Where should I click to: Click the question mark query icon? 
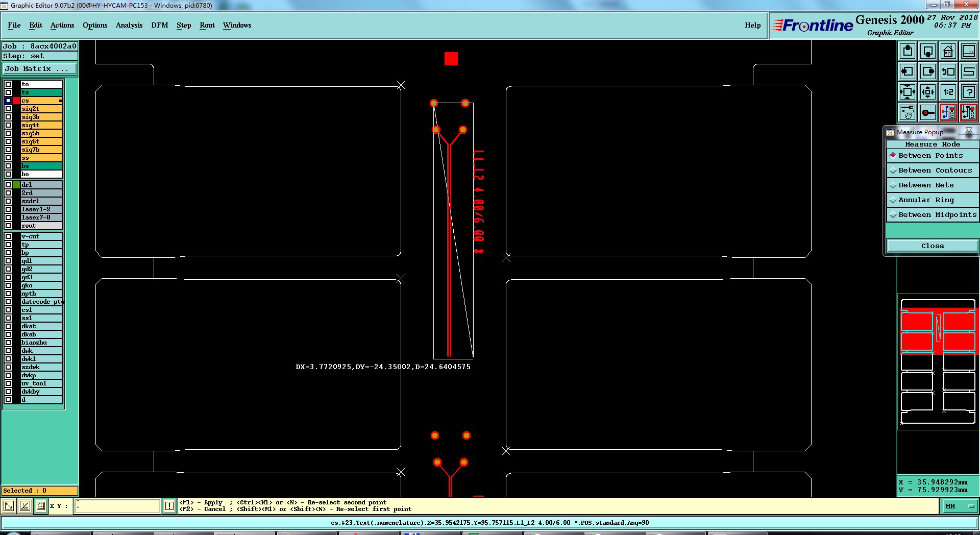(969, 92)
